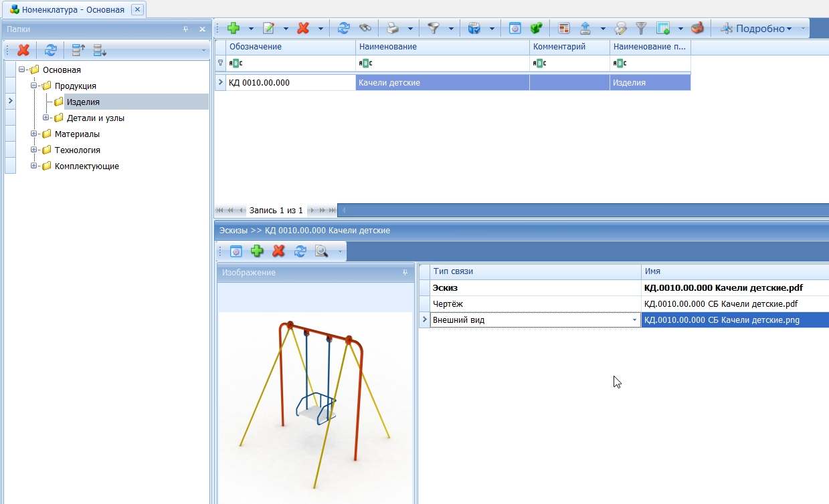This screenshot has width=829, height=504.
Task: Select the Технология folder in tree
Action: click(78, 150)
